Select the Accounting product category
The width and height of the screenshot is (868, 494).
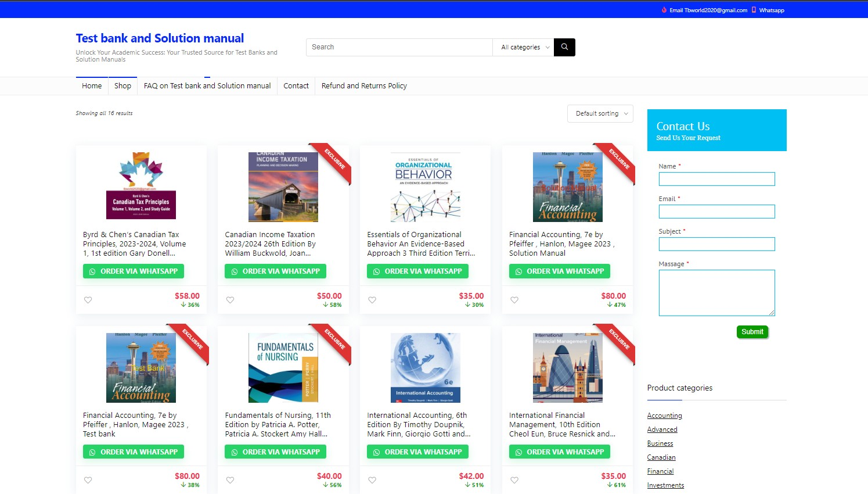(665, 416)
